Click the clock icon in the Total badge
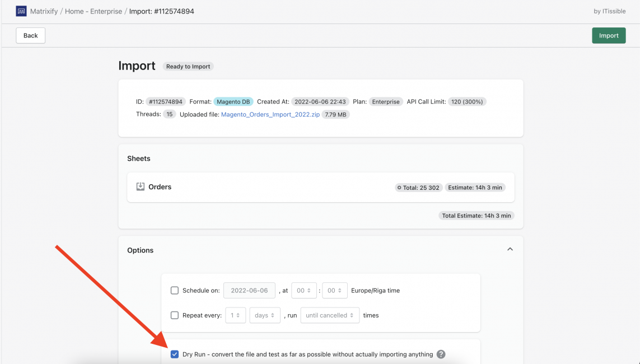This screenshot has width=640, height=364. 399,187
